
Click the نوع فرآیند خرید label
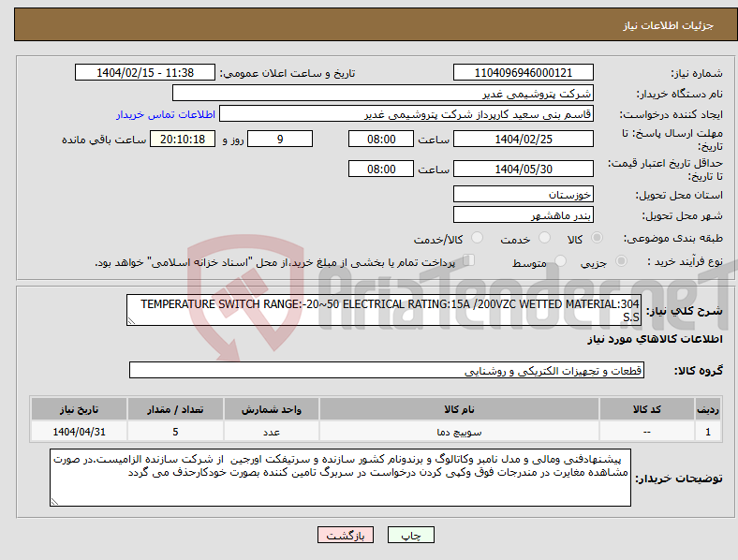pyautogui.click(x=685, y=261)
